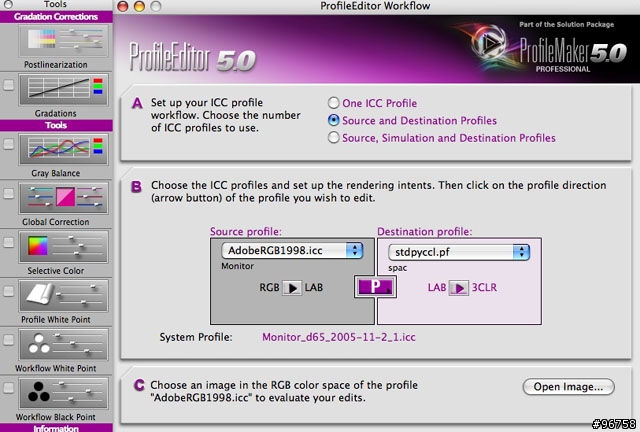Select the One ICC Profile option
The width and height of the screenshot is (640, 432).
click(x=333, y=103)
